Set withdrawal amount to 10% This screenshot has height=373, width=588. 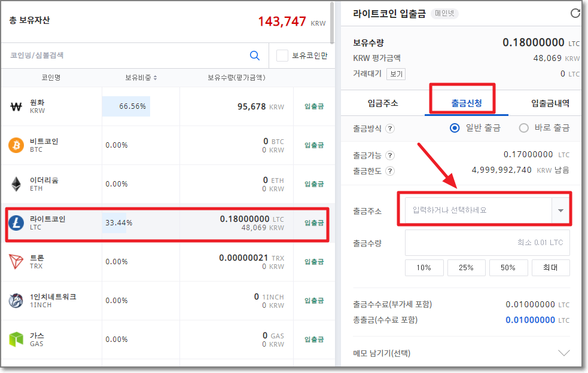click(424, 268)
